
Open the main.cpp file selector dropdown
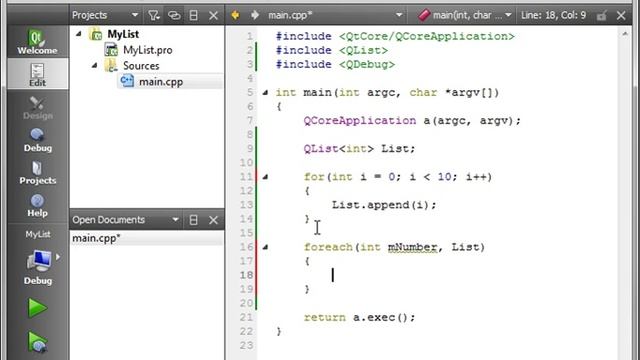335,15
